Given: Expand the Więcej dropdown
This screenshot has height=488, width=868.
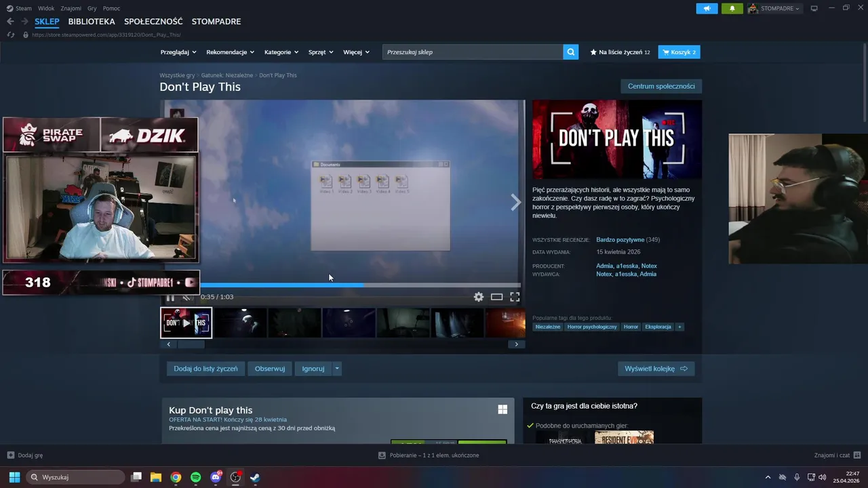Looking at the screenshot, I should click(x=356, y=52).
